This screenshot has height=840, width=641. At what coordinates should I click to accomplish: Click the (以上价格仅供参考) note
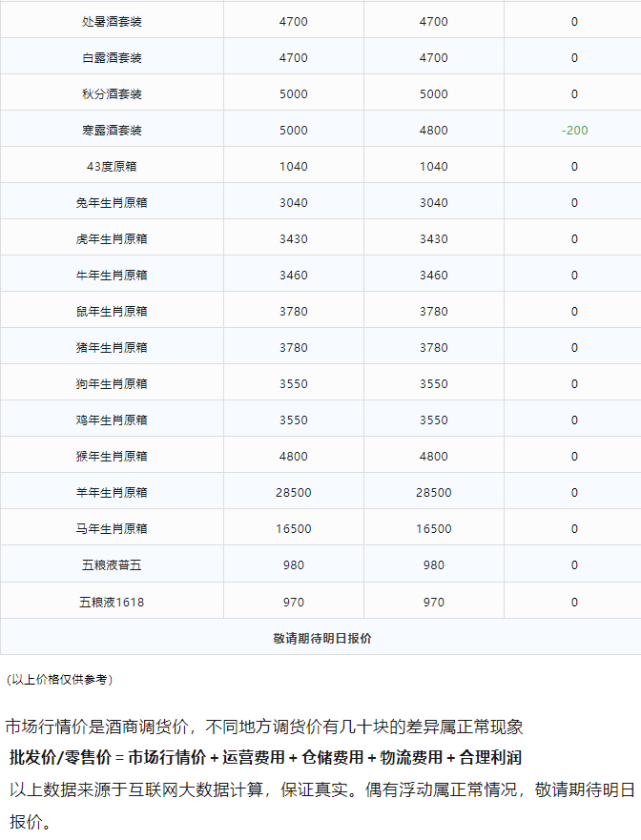click(x=59, y=679)
